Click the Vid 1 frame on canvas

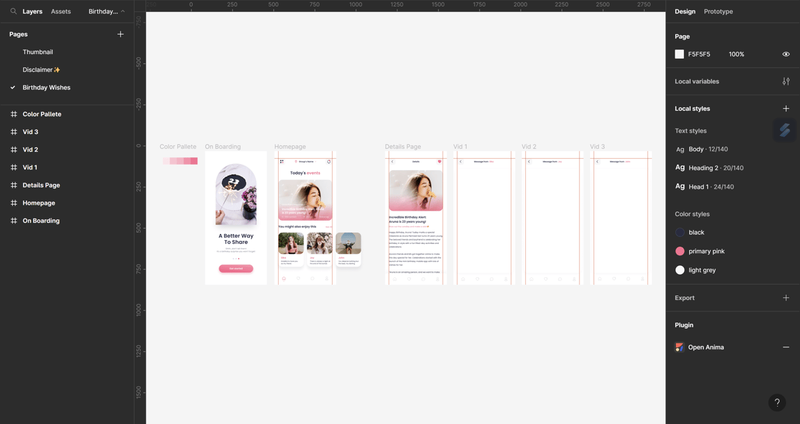484,218
